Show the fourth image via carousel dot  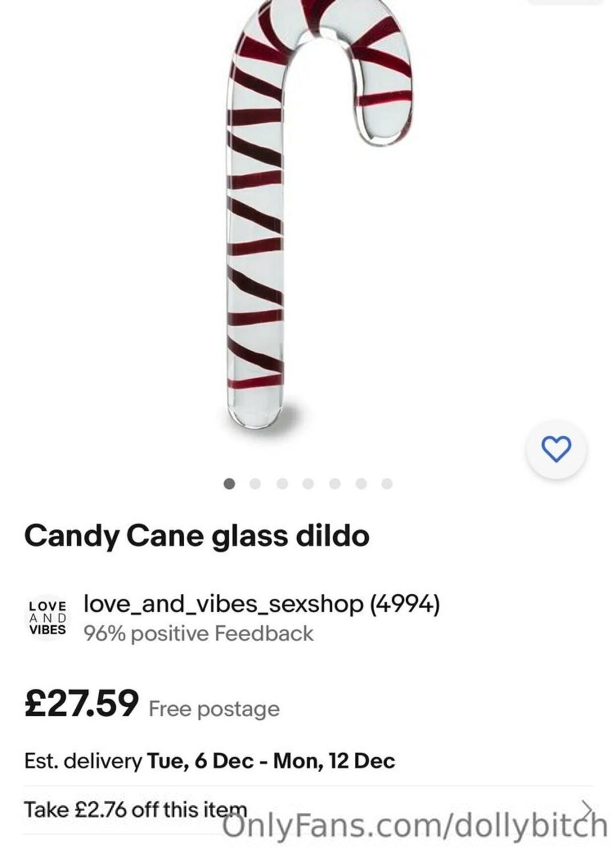pyautogui.click(x=308, y=484)
